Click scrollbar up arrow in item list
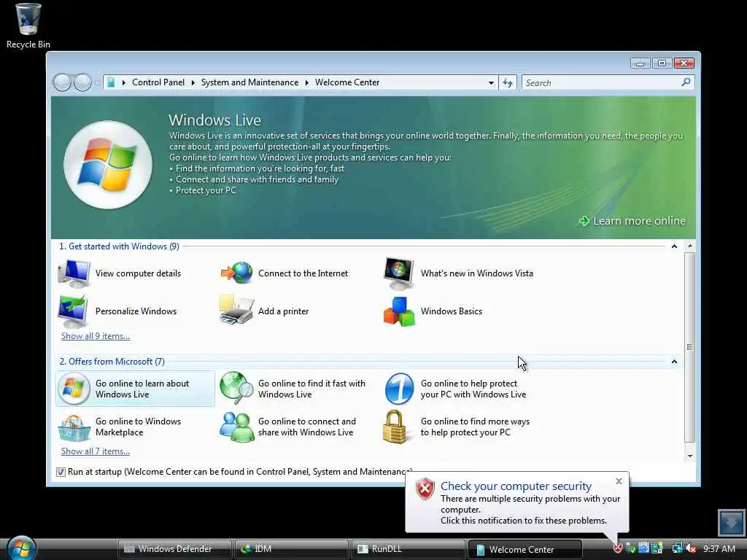This screenshot has width=747, height=560. click(690, 246)
